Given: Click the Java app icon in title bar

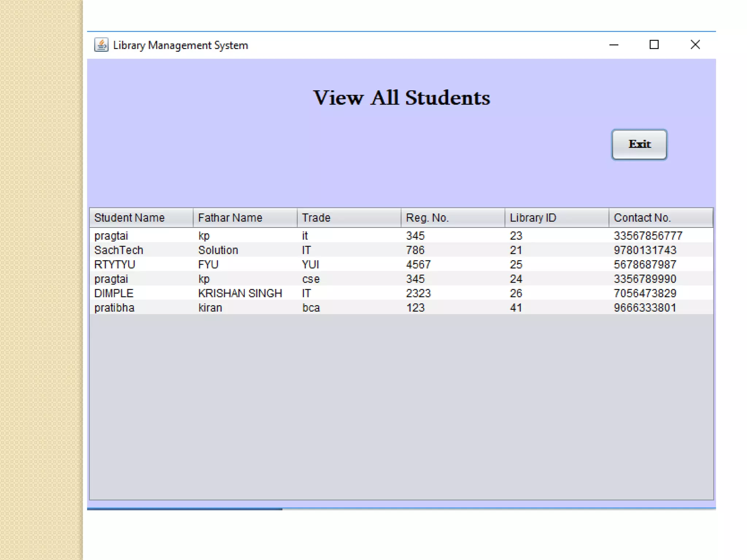Looking at the screenshot, I should click(101, 45).
